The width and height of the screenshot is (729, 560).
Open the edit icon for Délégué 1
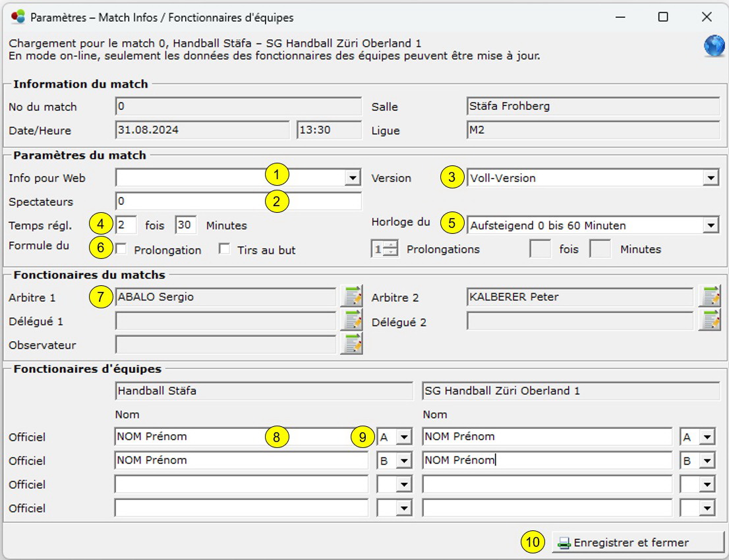coord(352,321)
